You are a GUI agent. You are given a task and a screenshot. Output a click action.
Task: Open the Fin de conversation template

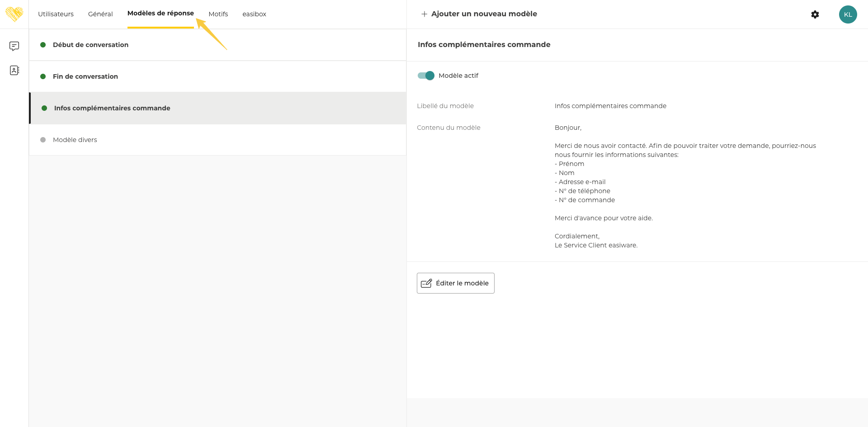pos(85,76)
